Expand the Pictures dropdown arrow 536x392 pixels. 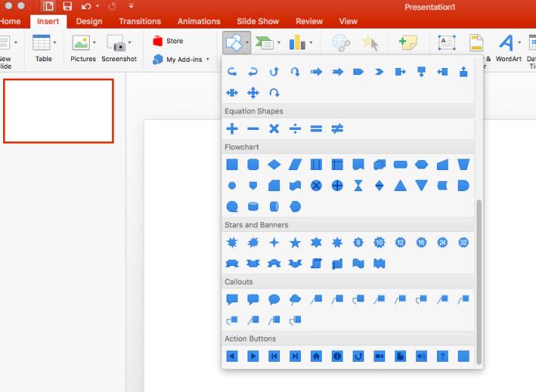point(94,43)
